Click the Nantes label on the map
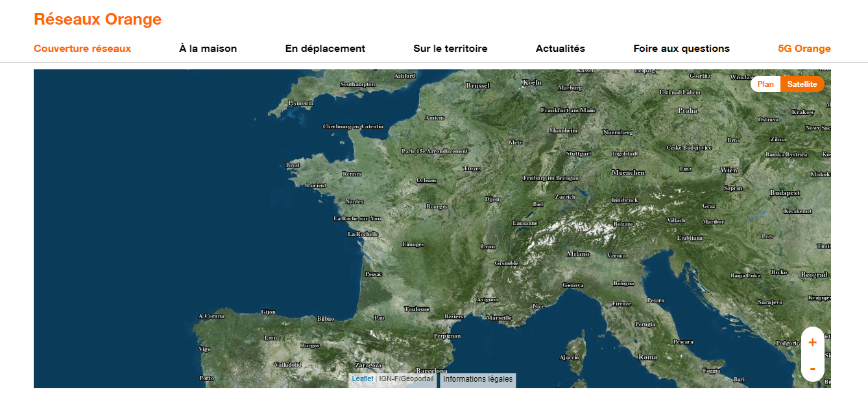The image size is (868, 407). point(355,202)
